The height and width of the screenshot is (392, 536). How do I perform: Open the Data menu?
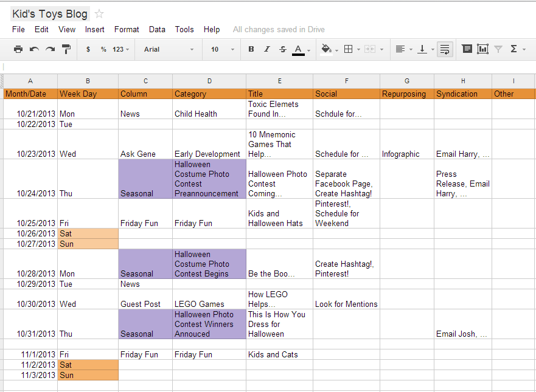pos(157,29)
